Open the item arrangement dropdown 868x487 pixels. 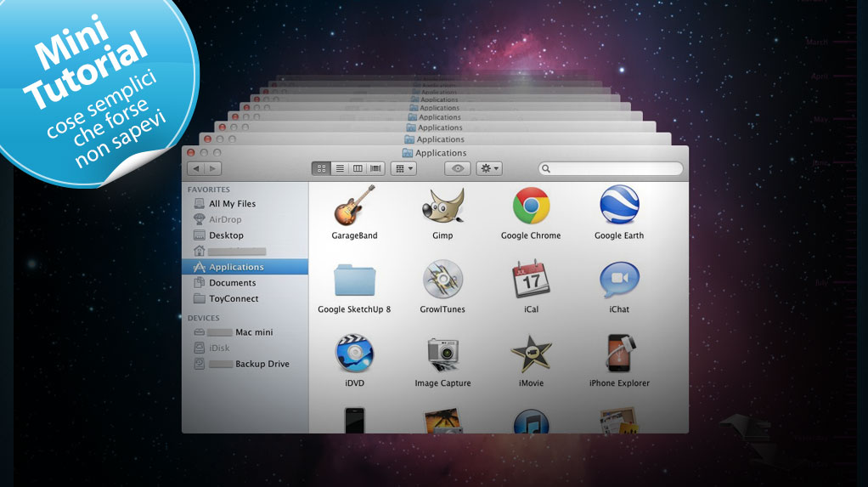(403, 168)
